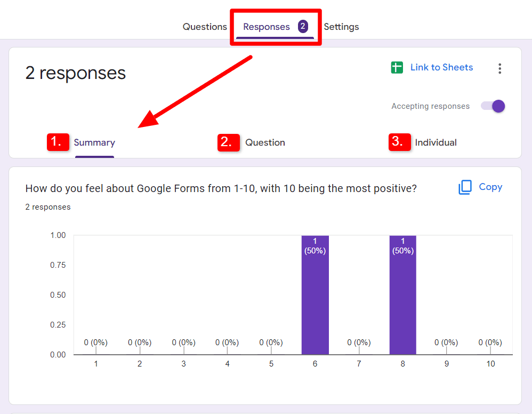Click the Accepting responses label
This screenshot has height=414, width=532.
coord(430,106)
